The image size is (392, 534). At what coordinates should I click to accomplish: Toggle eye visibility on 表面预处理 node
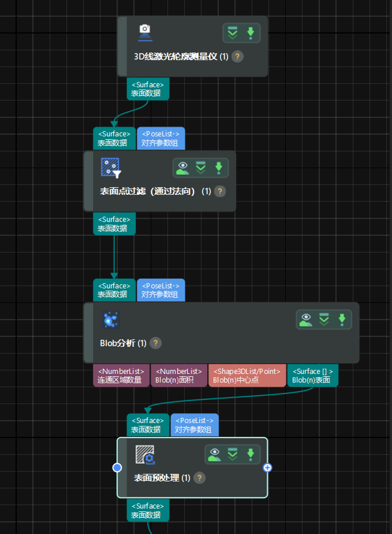pyautogui.click(x=214, y=455)
